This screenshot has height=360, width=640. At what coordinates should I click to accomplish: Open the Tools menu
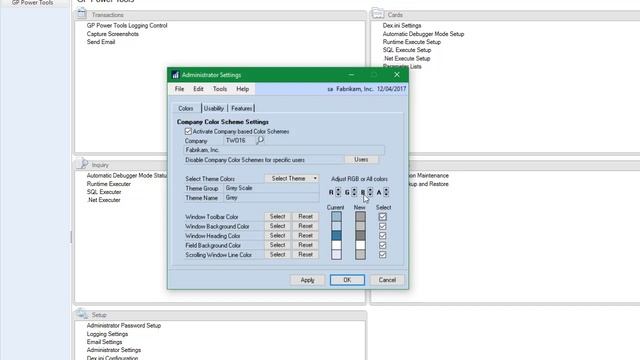tap(220, 89)
